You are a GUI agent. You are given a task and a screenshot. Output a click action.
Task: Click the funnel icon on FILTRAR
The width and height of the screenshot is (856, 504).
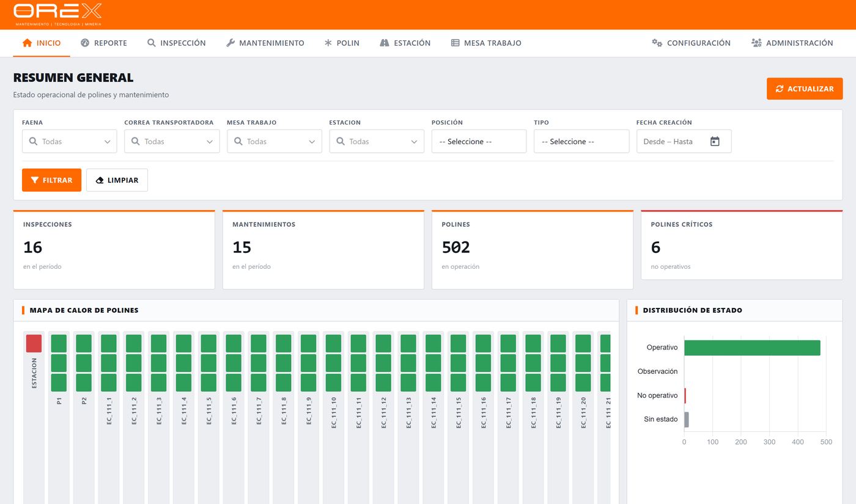35,180
